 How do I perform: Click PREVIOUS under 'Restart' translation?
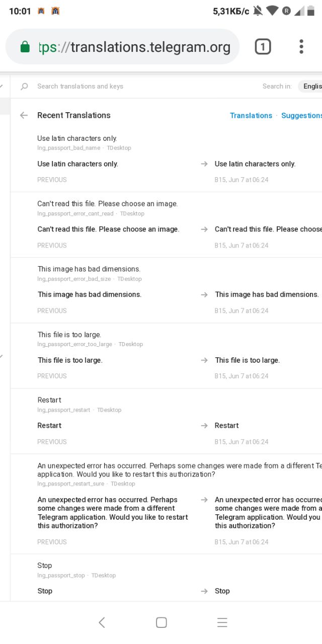point(52,442)
